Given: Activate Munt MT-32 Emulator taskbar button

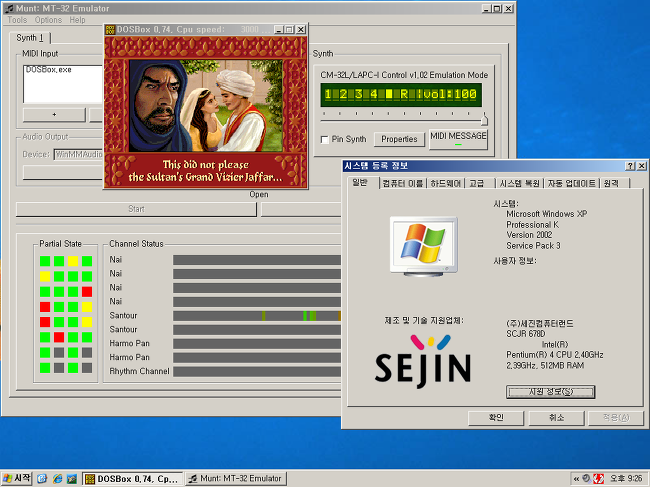Looking at the screenshot, I should pyautogui.click(x=235, y=479).
